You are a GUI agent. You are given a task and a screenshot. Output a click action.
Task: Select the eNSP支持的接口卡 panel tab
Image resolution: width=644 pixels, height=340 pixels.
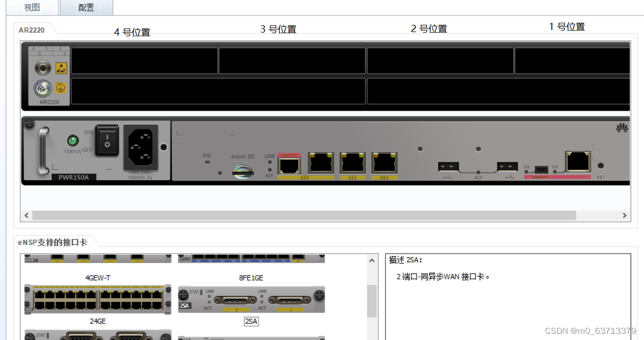tap(53, 242)
